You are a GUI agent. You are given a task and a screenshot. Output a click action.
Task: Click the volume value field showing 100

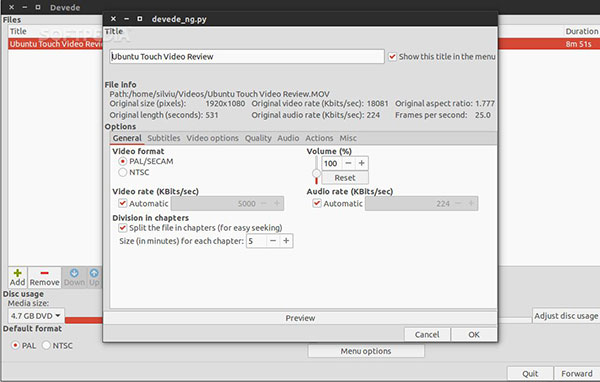(x=332, y=163)
